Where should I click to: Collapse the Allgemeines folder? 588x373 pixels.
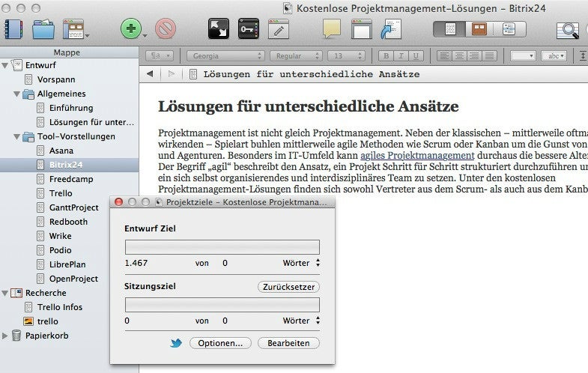tap(17, 94)
